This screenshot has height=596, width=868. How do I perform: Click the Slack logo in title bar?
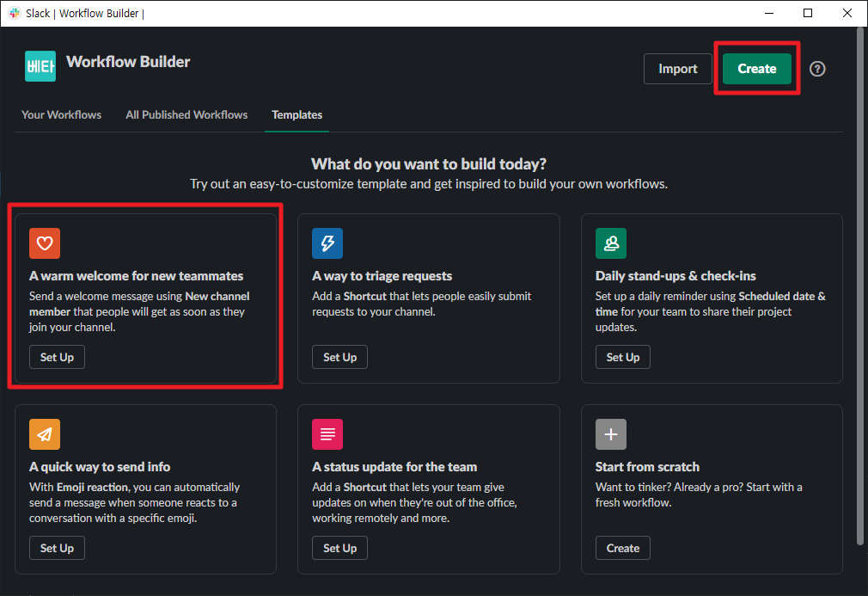tap(15, 13)
